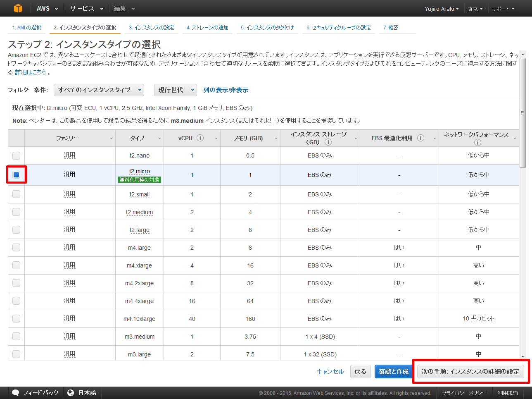The width and height of the screenshot is (532, 399).
Task: Select the t2.small instance checkbox
Action: [16, 194]
